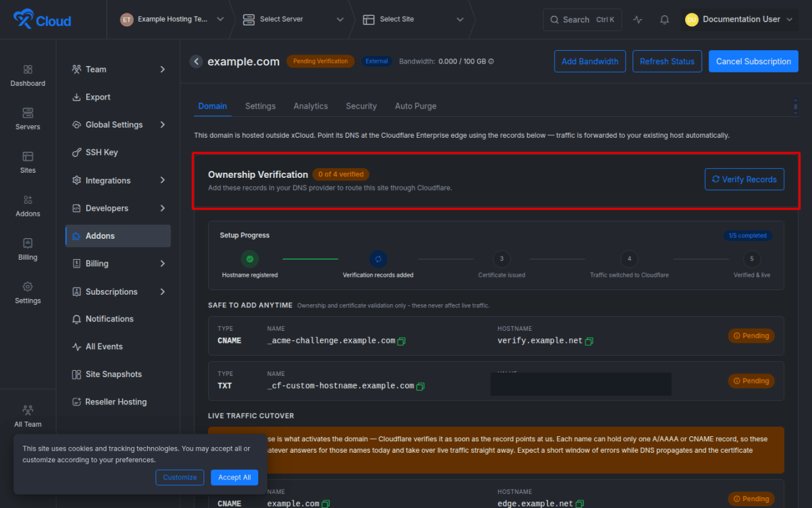Open the activity pulse icon in the top bar
This screenshot has width=812, height=508.
(638, 20)
